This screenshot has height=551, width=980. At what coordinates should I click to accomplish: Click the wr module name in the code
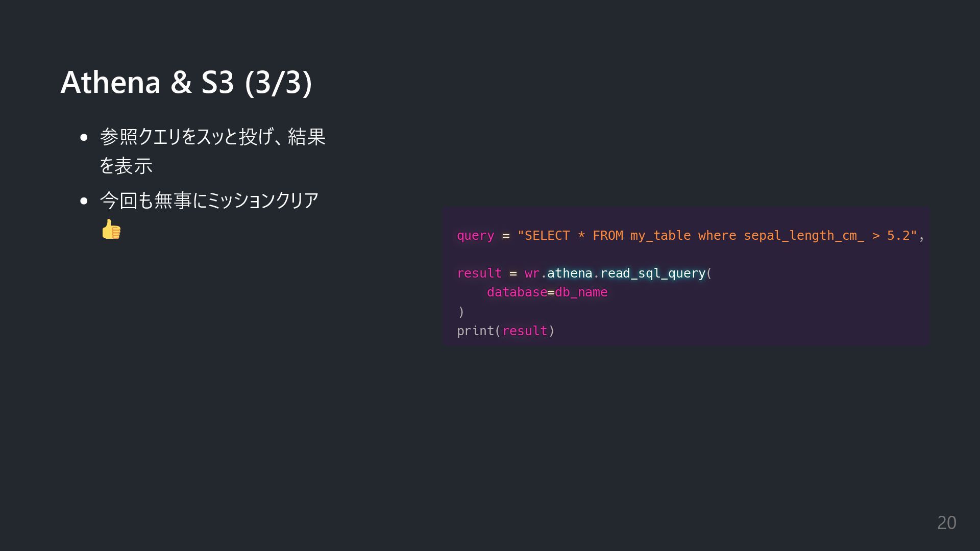(x=532, y=273)
